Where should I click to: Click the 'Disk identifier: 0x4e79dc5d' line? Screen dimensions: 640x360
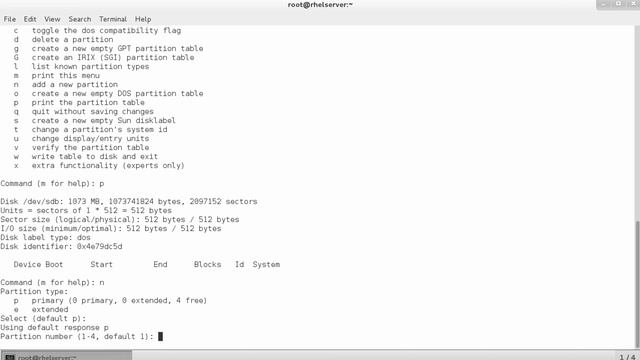point(61,246)
